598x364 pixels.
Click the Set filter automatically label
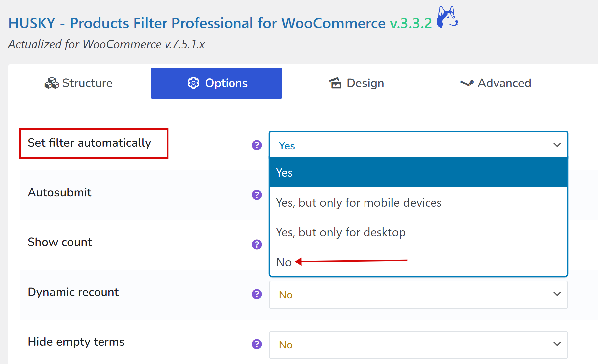[x=89, y=143]
